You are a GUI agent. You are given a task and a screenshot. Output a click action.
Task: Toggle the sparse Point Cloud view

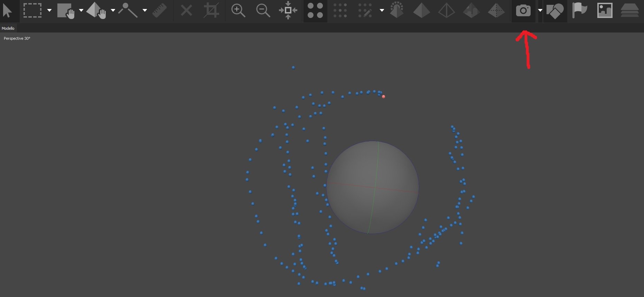(315, 10)
